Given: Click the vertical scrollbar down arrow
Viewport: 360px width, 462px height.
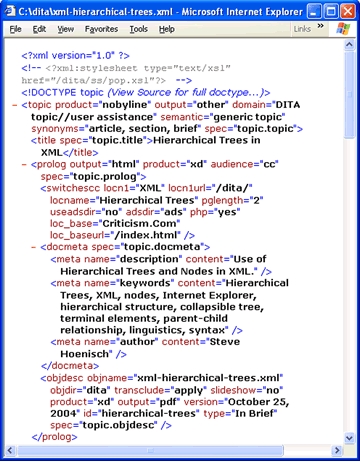Looking at the screenshot, I should pos(349,438).
